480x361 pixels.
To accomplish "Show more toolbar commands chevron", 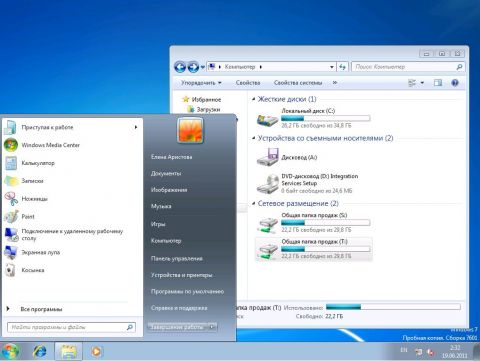I will click(335, 82).
